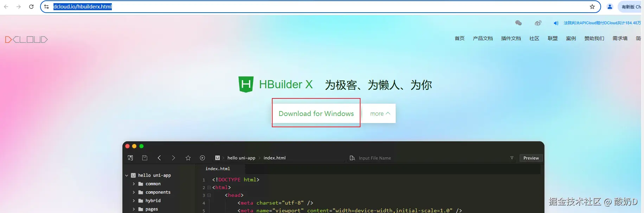This screenshot has width=644, height=213.
Task: Click the editor back chevron
Action: click(159, 158)
